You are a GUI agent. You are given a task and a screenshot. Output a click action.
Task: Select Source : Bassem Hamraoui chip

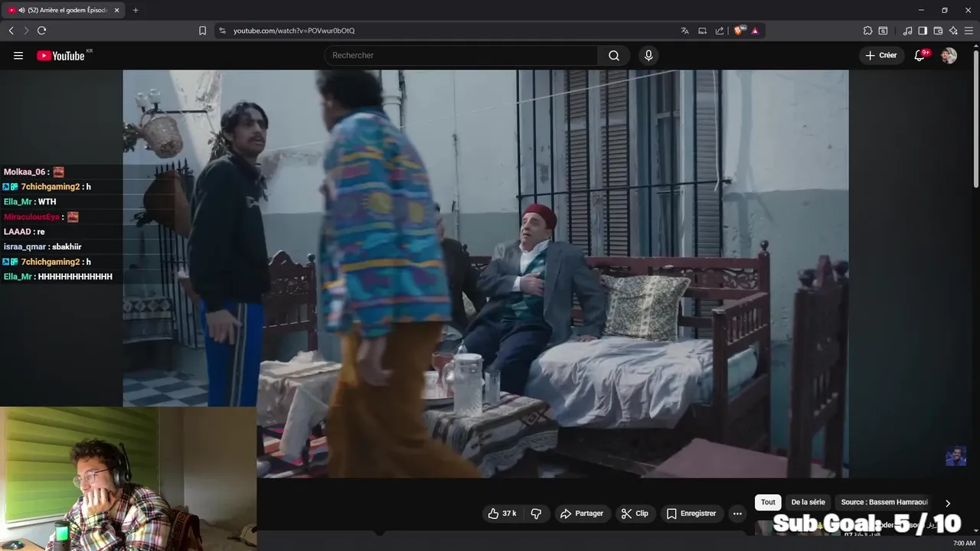click(x=884, y=502)
